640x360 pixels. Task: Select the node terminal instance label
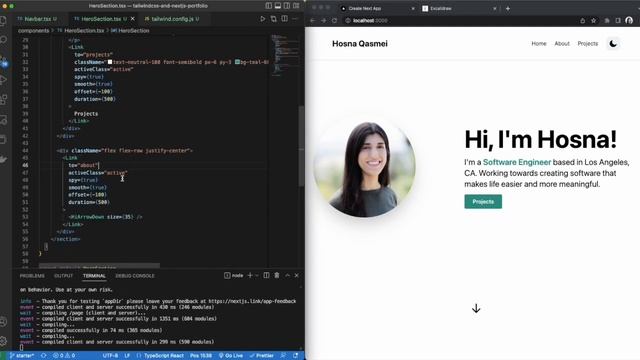click(233, 276)
